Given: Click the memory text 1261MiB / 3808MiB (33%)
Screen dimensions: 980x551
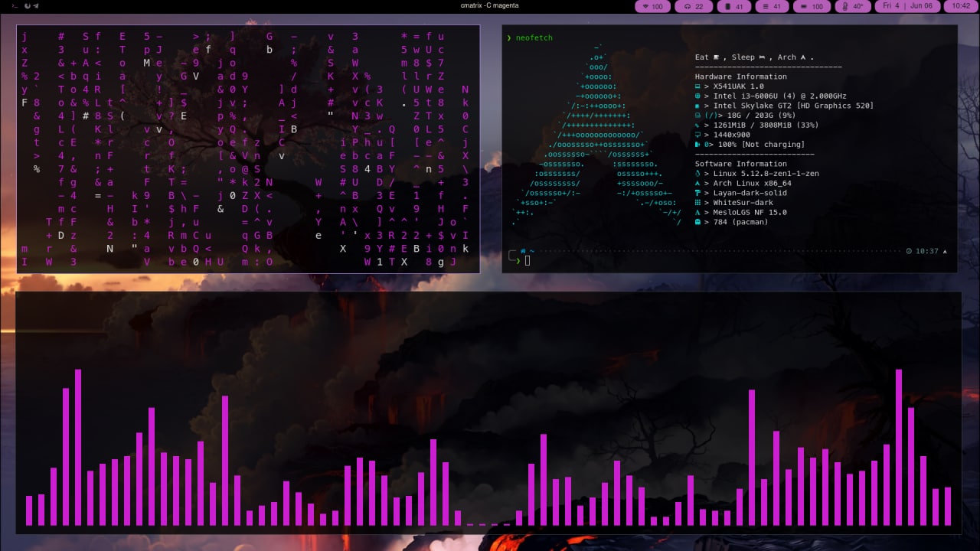Looking at the screenshot, I should (x=766, y=126).
